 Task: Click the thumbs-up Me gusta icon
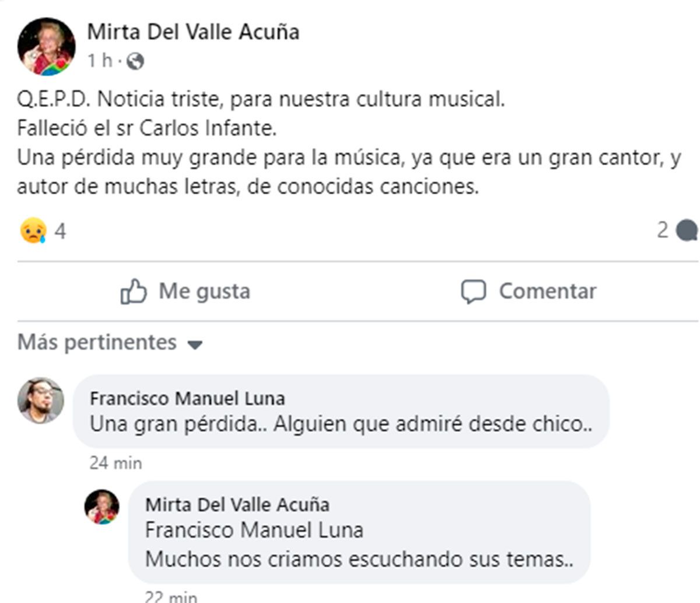click(x=134, y=291)
